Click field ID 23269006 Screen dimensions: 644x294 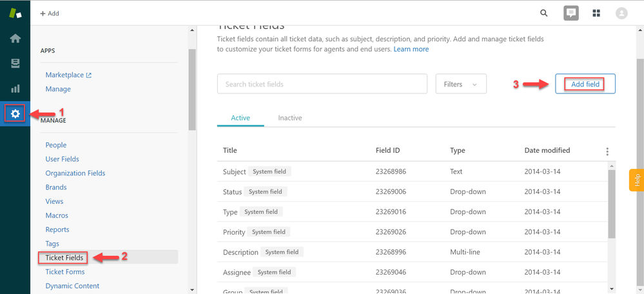coord(391,191)
